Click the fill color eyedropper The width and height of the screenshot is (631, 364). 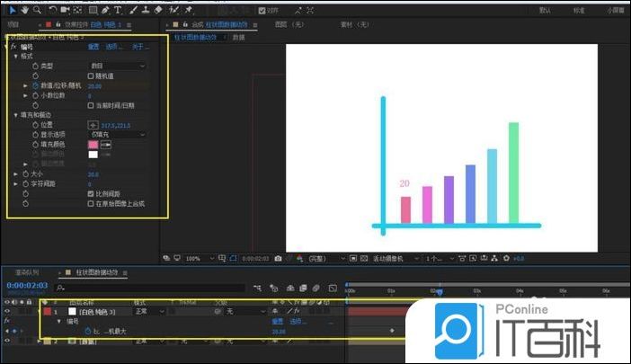pyautogui.click(x=106, y=145)
